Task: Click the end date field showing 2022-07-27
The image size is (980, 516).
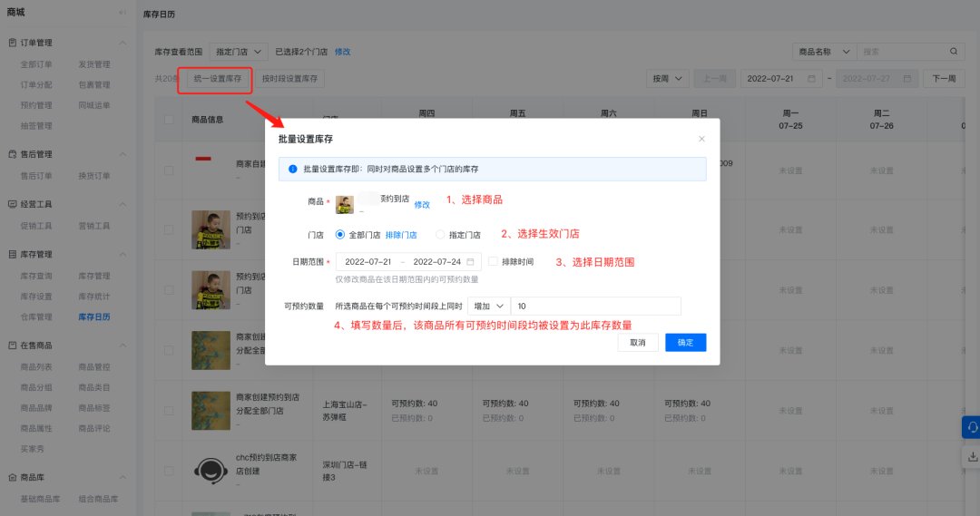Action: click(x=877, y=79)
